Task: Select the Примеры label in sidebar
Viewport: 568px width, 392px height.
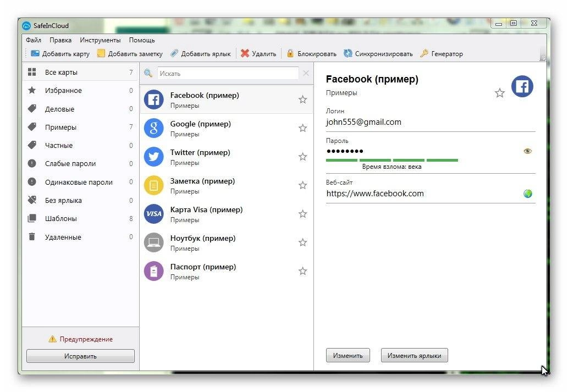Action: [x=80, y=127]
